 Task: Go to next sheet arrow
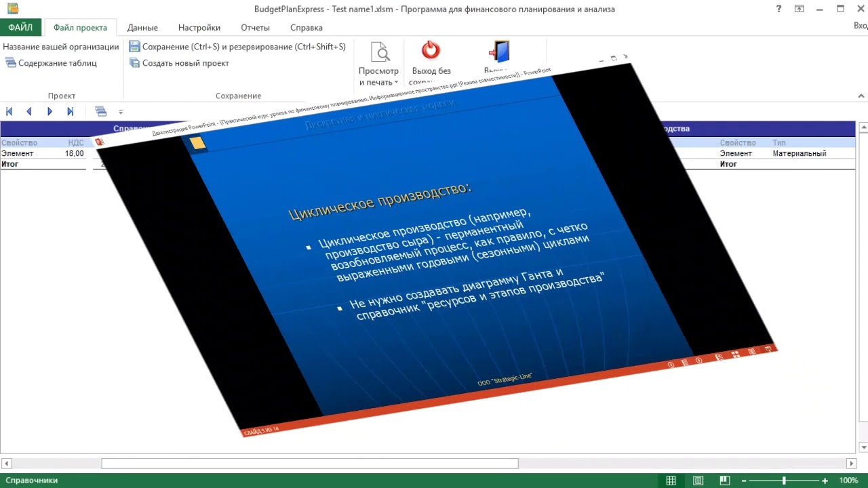click(x=50, y=112)
